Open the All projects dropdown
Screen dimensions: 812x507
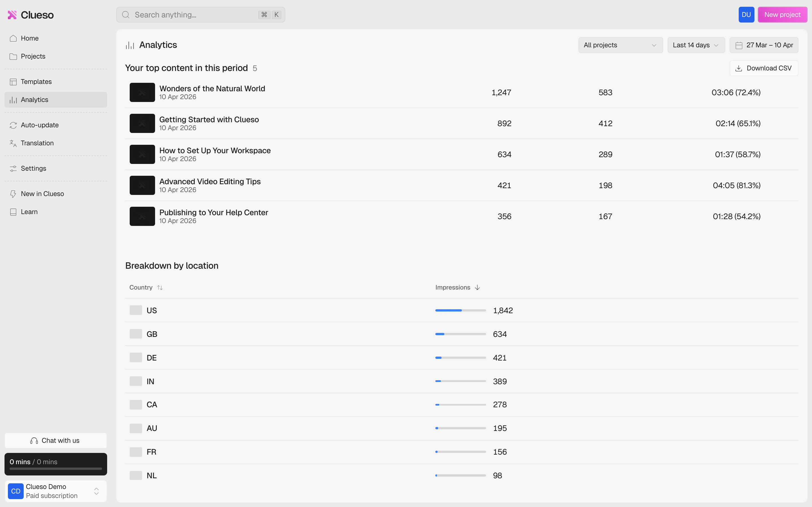(620, 45)
